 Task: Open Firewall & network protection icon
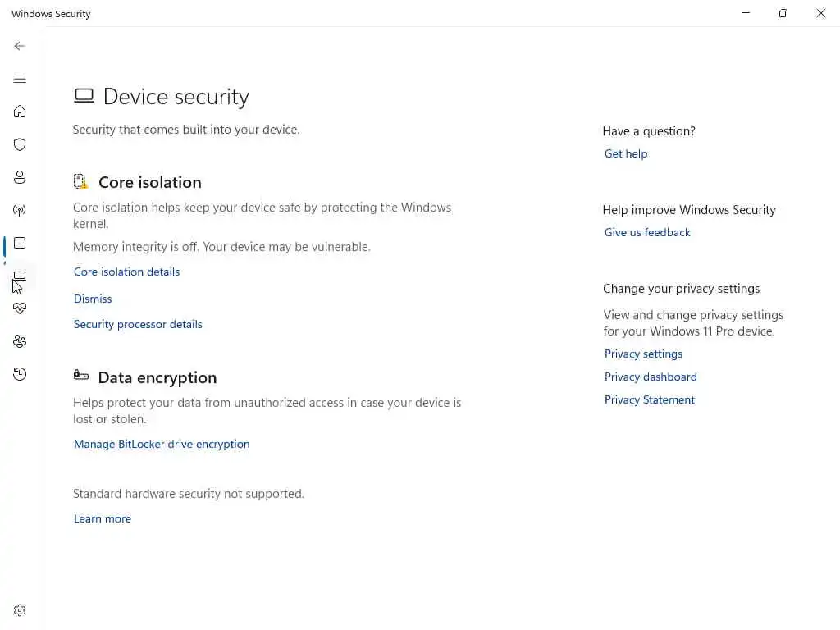20,210
